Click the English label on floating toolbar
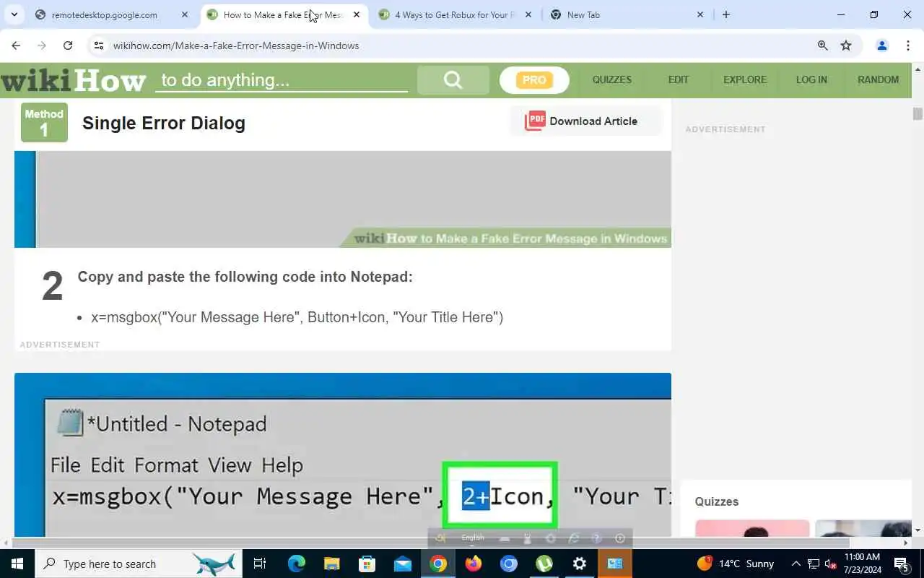Viewport: 924px width, 578px height. pyautogui.click(x=473, y=538)
